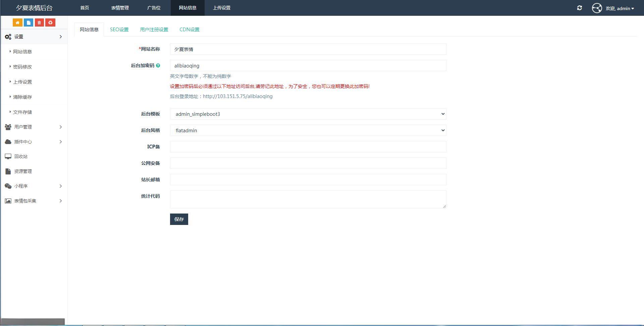This screenshot has height=326, width=644.
Task: Click the cloud icon beside 插件中心
Action: [x=8, y=142]
